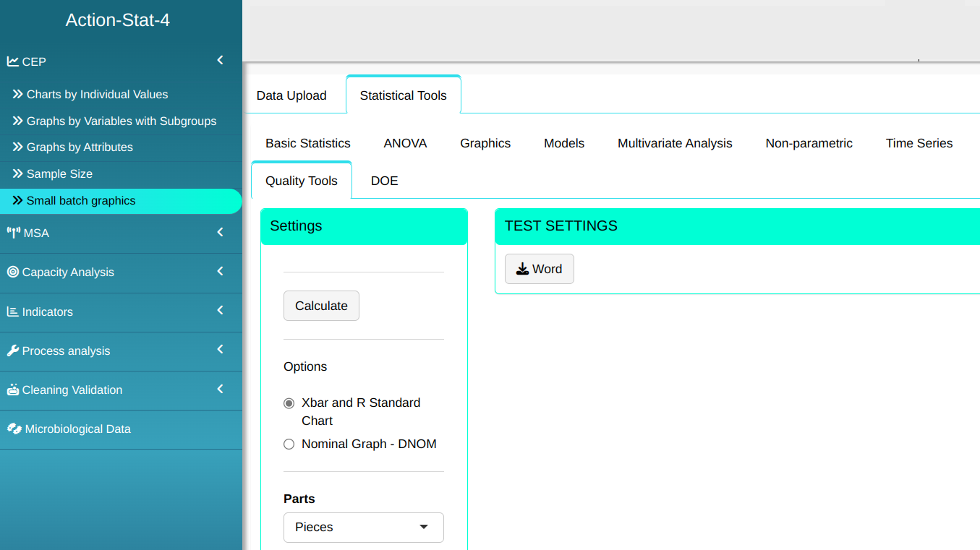Image resolution: width=980 pixels, height=550 pixels.
Task: Click the Process analysis wrench icon
Action: pos(13,351)
